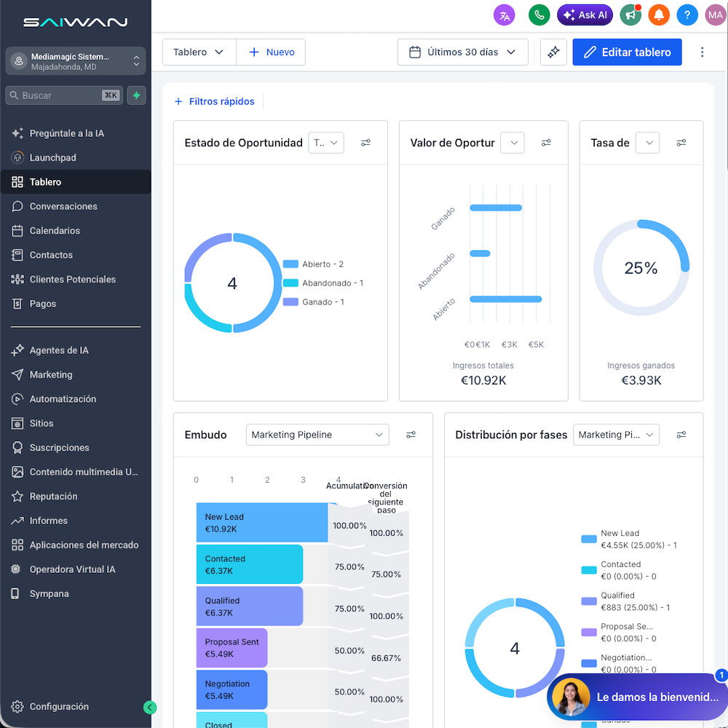Open settings for Distribución por fases widget
728x728 pixels.
(681, 435)
